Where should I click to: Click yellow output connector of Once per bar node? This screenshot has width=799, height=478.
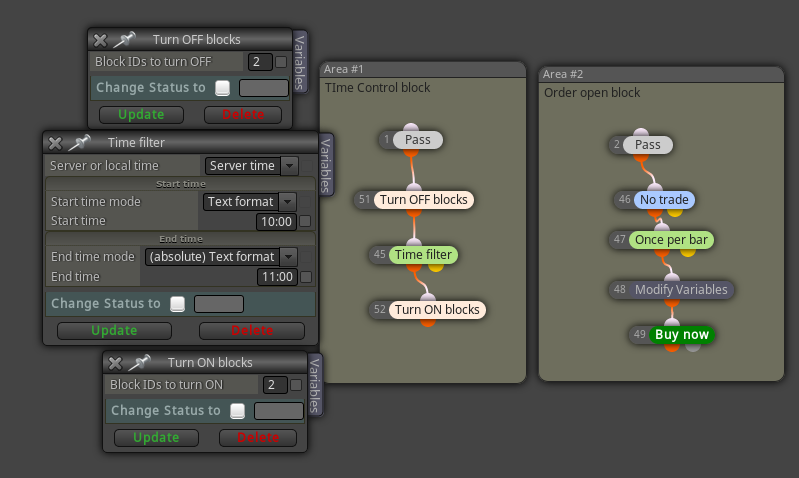pyautogui.click(x=688, y=251)
